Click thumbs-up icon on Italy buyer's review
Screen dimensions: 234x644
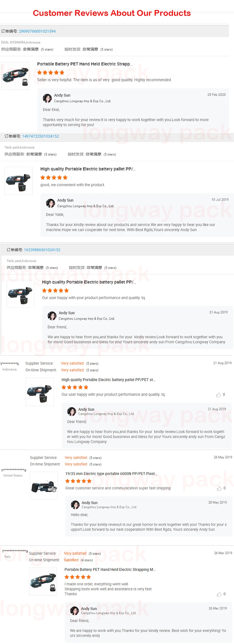[219, 594]
